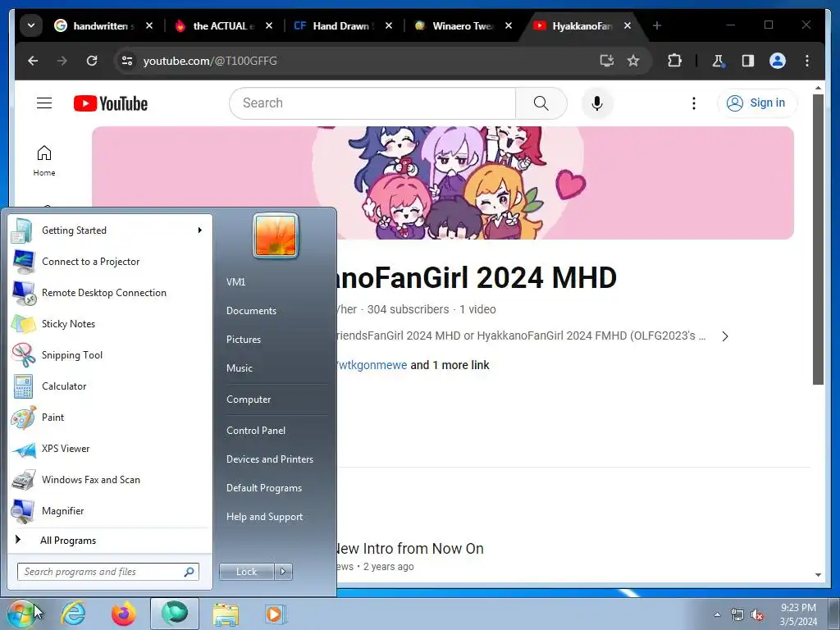
Task: Open Documents from Start menu
Action: pos(251,311)
